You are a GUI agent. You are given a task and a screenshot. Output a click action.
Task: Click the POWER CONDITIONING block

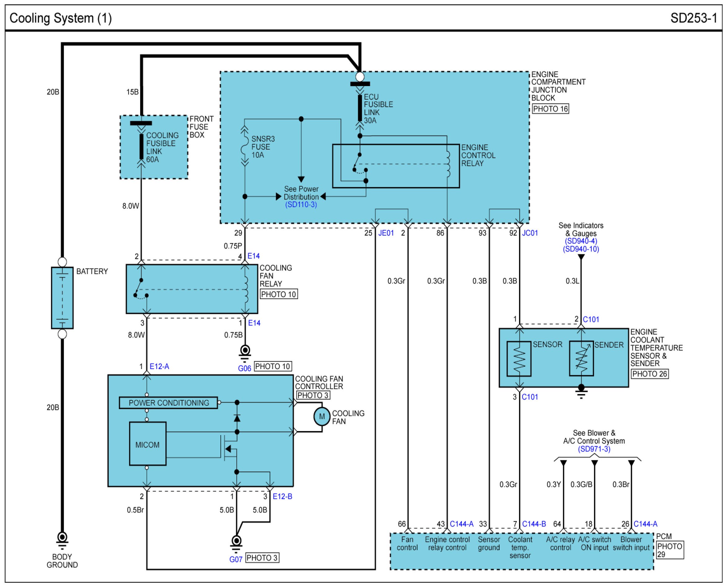(x=168, y=403)
